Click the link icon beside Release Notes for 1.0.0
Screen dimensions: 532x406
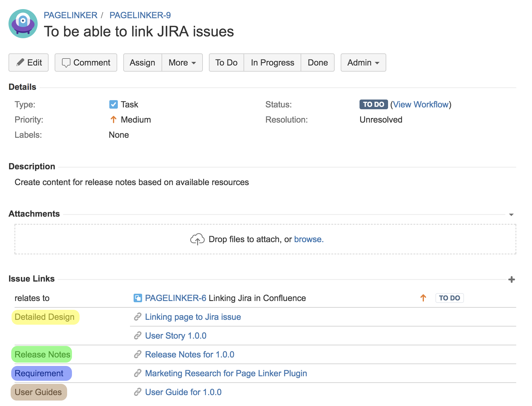[138, 354]
